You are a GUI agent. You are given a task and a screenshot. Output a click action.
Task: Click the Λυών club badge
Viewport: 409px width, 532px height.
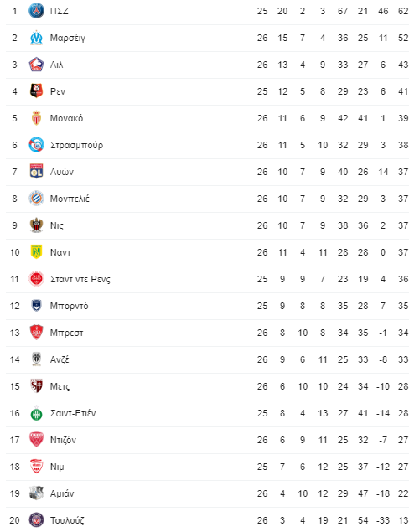point(36,172)
